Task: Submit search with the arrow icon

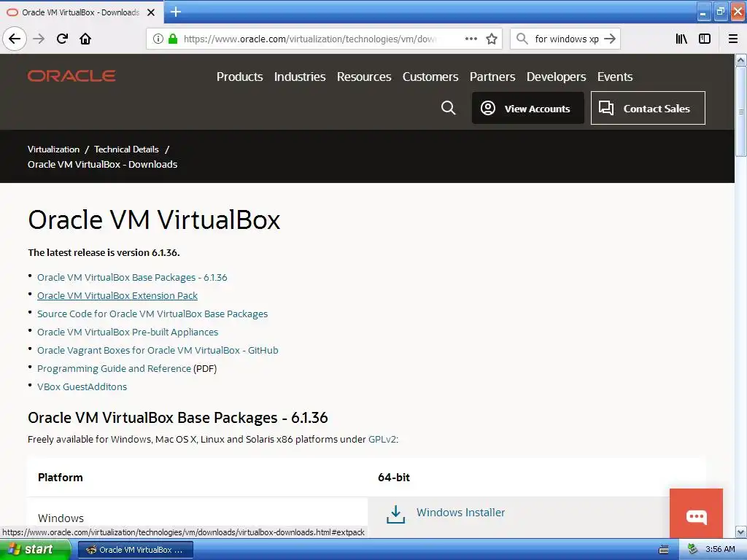Action: (610, 39)
